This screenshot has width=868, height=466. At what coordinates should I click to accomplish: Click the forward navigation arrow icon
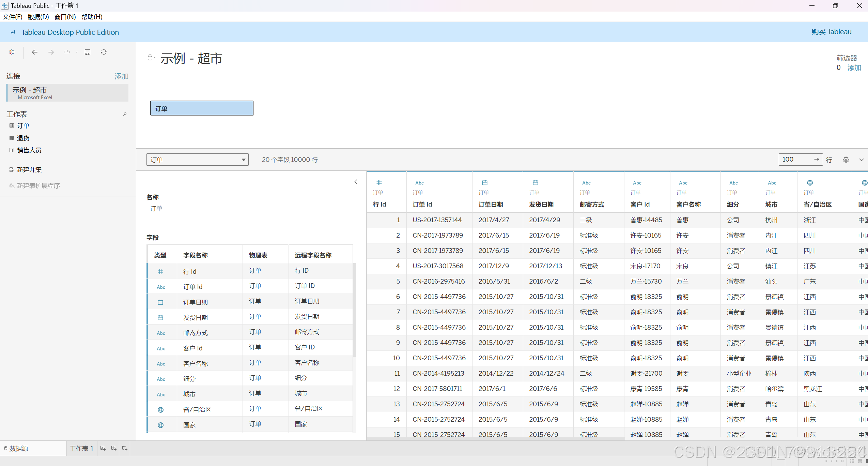51,52
